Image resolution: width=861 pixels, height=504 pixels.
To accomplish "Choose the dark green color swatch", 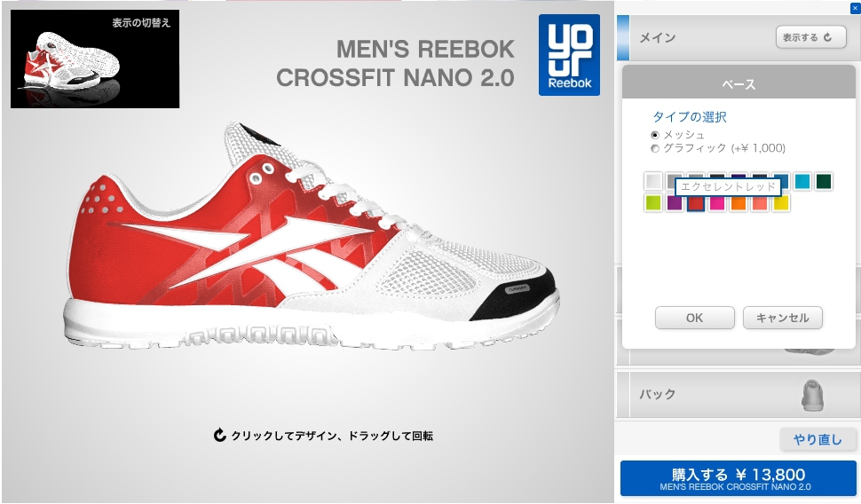I will coord(824,181).
